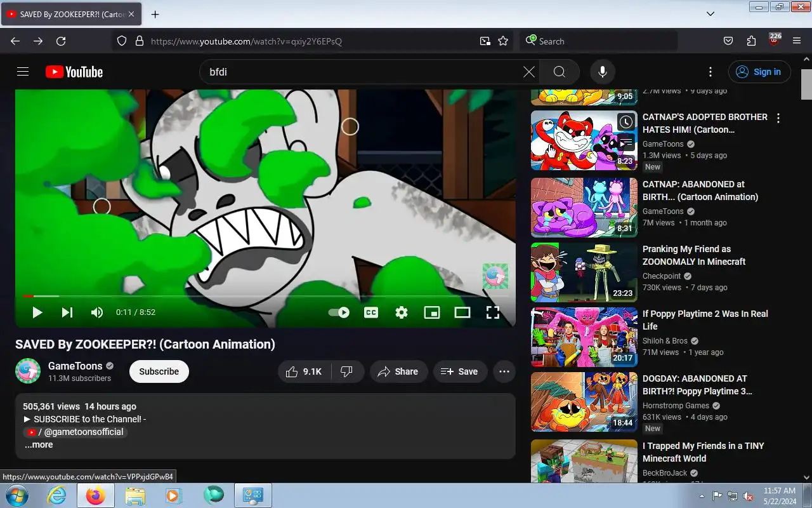
Task: Go to the YouTube home logo
Action: (x=74, y=72)
